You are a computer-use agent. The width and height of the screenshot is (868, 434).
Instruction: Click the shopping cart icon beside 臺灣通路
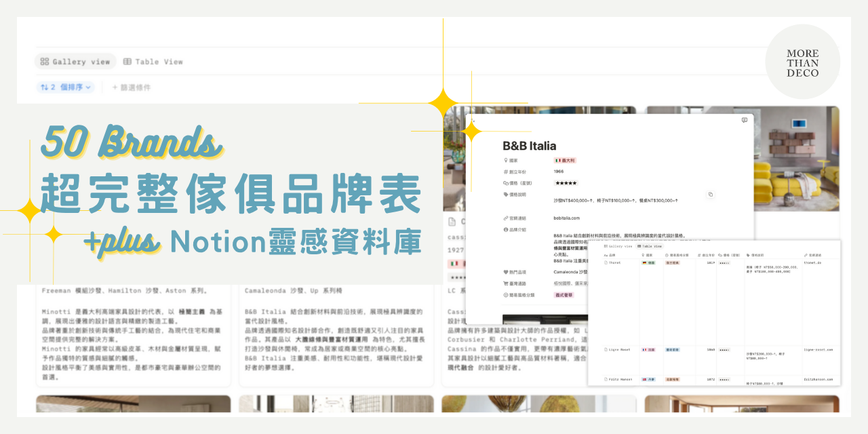point(505,283)
